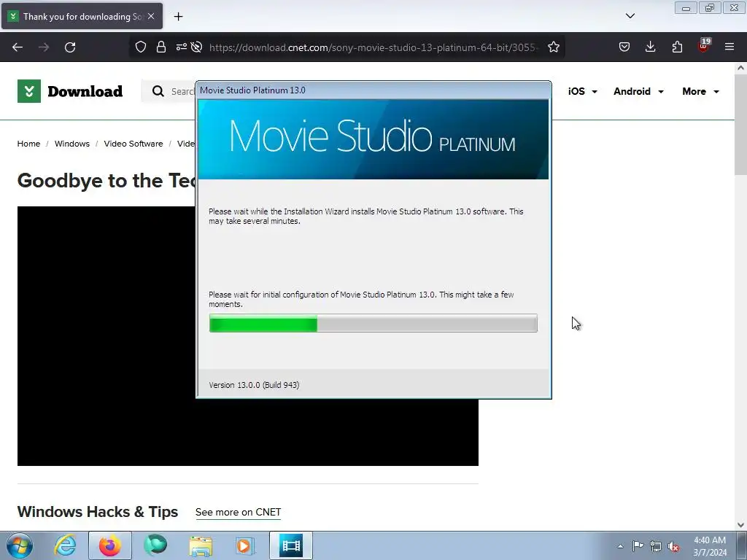Open the green globe app on the taskbar
This screenshot has height=560, width=747.
tap(155, 545)
